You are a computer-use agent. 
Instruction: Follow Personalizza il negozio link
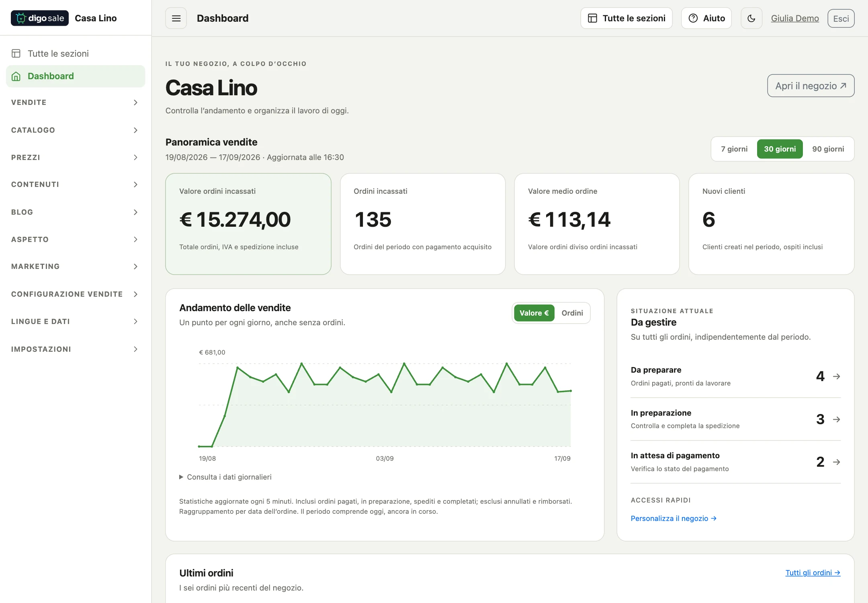tap(674, 518)
